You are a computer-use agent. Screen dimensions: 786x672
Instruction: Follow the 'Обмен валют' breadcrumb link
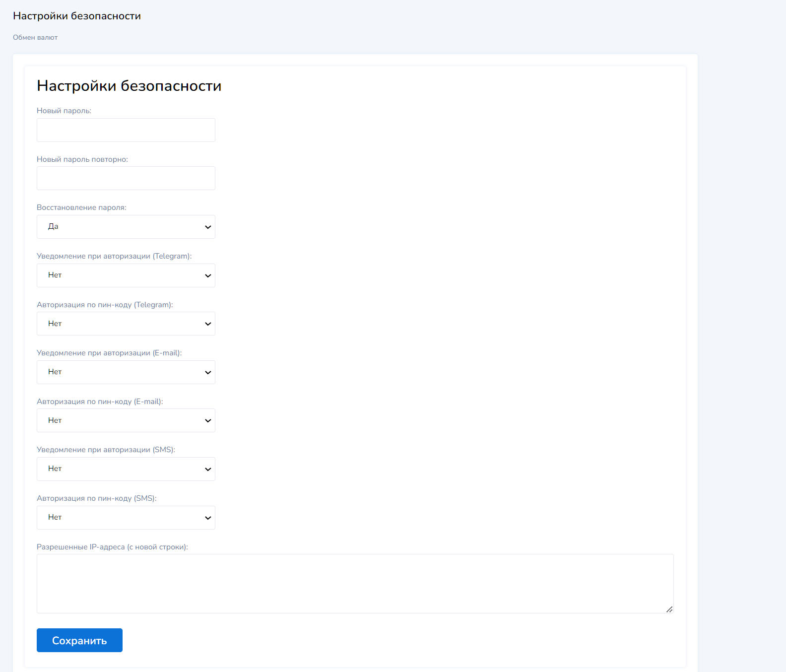[x=35, y=38]
